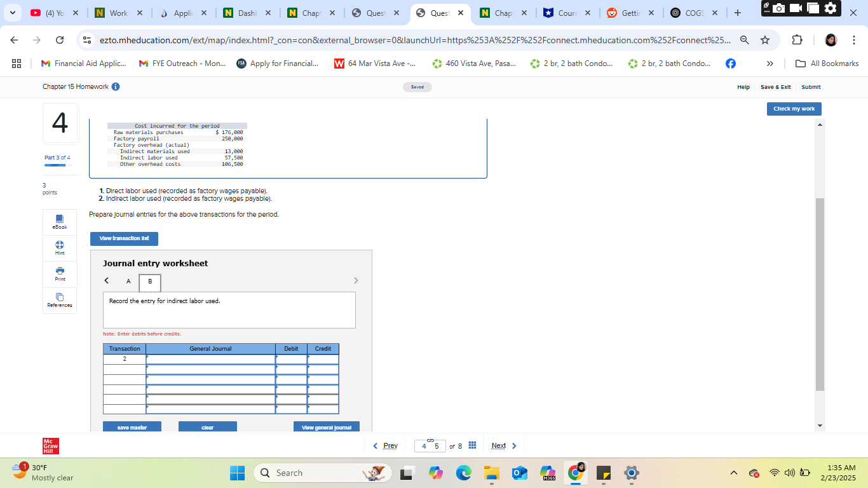Click the scrollbar down arrow
Screen dimensions: 868x488
(820, 426)
